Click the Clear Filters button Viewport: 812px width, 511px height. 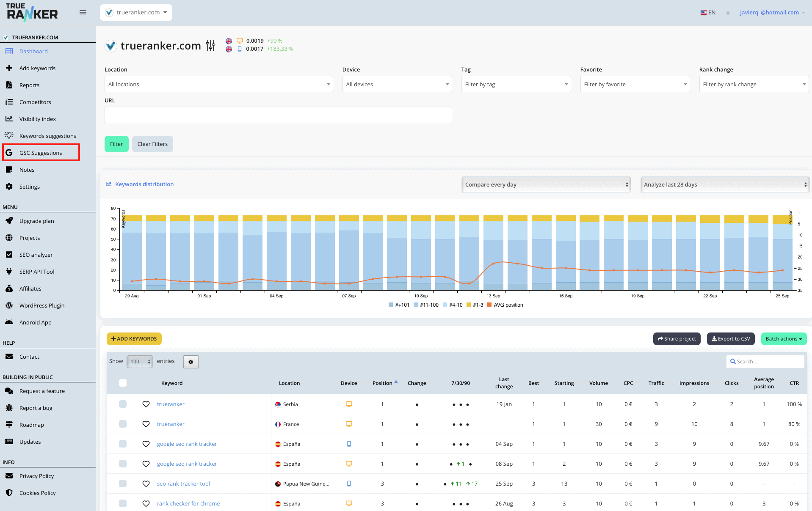[152, 144]
